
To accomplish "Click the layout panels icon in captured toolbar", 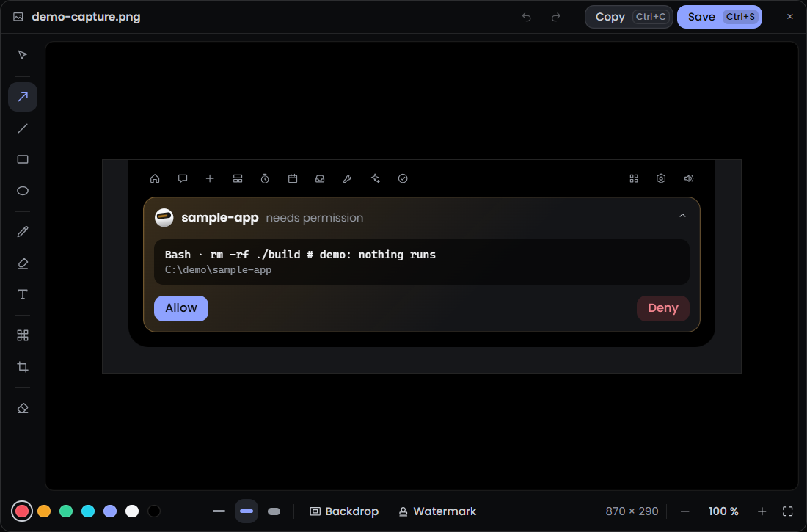I will coord(238,179).
